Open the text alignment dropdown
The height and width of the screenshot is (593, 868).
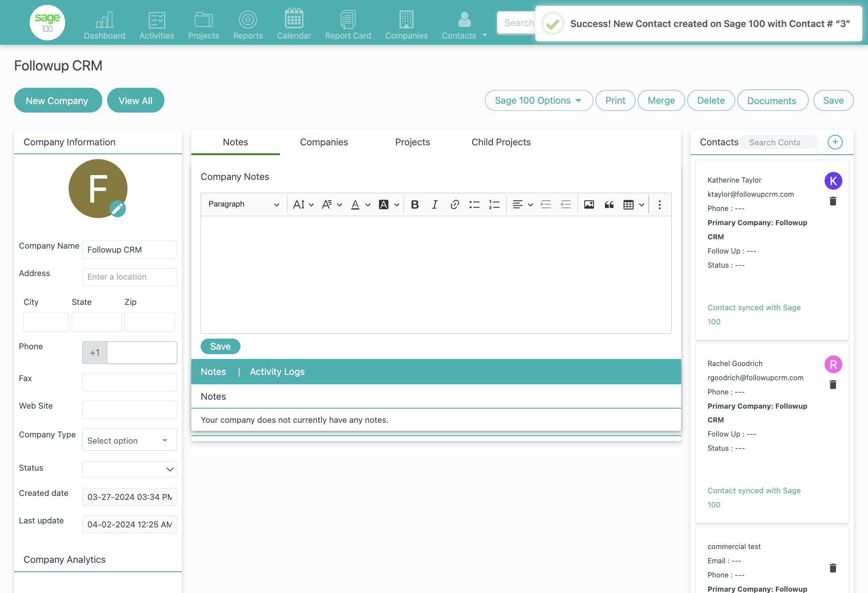tap(523, 204)
